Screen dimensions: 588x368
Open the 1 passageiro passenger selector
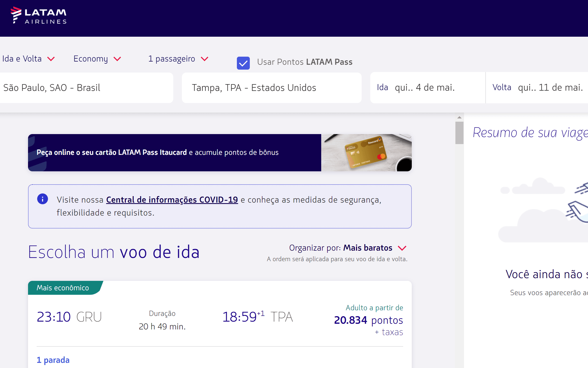tap(178, 59)
